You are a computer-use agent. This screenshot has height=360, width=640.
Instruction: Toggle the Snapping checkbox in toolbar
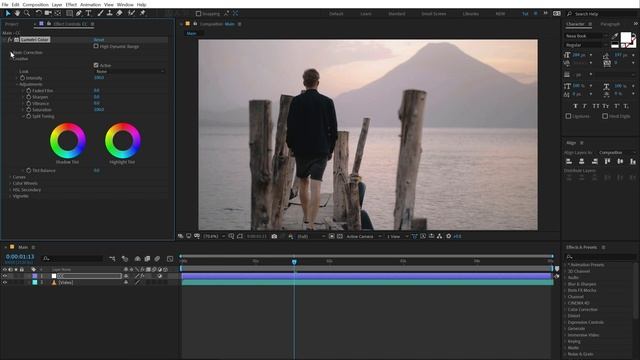coord(198,13)
